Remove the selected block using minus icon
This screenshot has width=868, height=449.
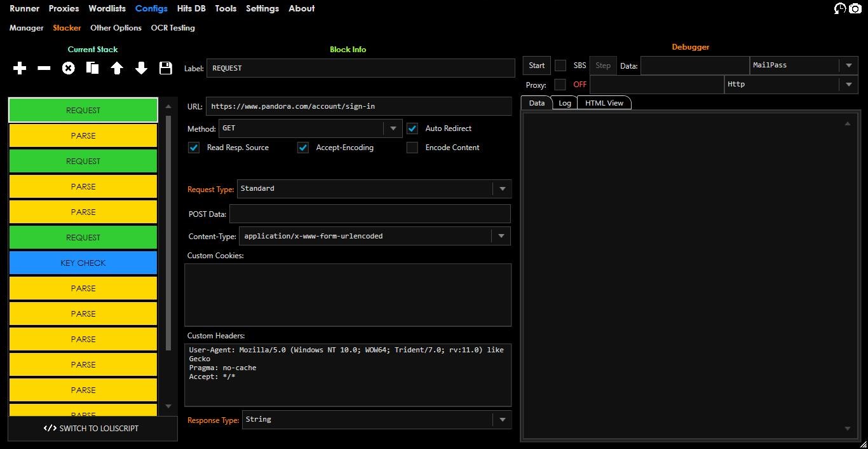click(x=43, y=68)
